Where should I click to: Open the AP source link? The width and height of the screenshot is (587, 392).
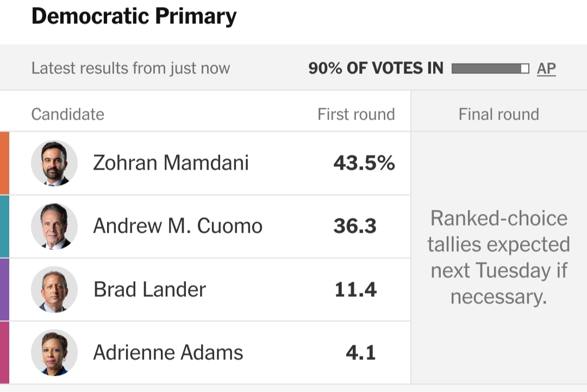click(x=546, y=69)
